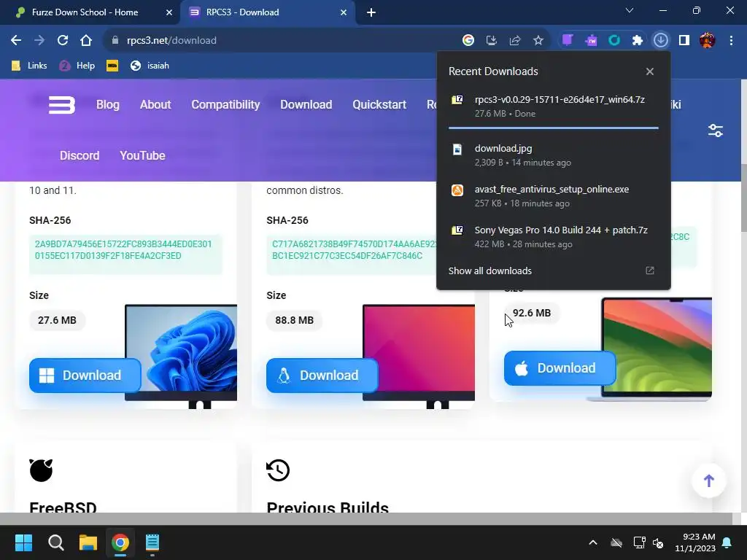
Task: Close the RPCS3 - Download tab
Action: pos(344,12)
